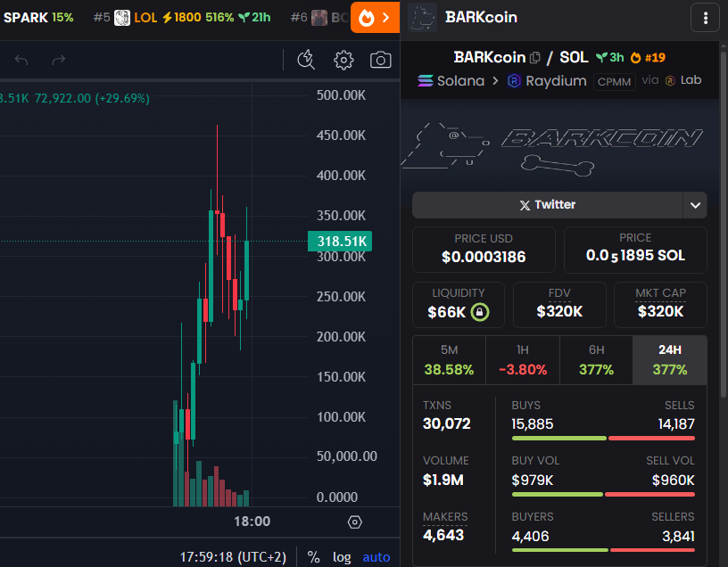Redo the last chart action
The width and height of the screenshot is (728, 567).
(x=59, y=60)
